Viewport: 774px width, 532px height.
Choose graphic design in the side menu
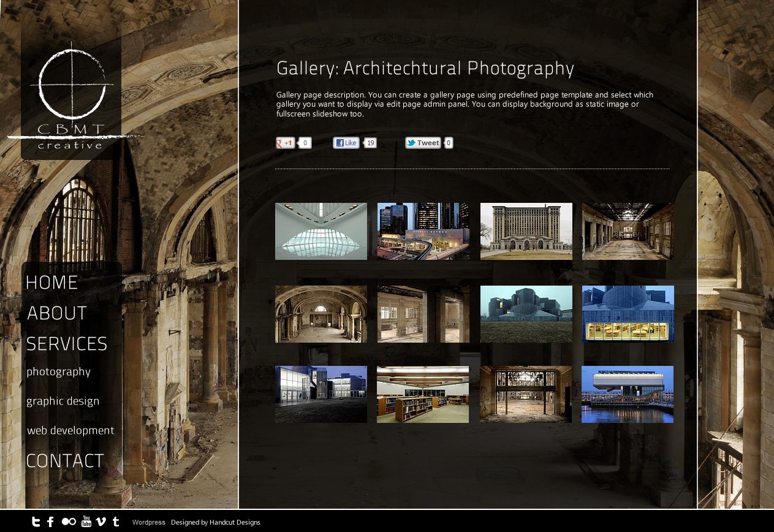[x=63, y=401]
